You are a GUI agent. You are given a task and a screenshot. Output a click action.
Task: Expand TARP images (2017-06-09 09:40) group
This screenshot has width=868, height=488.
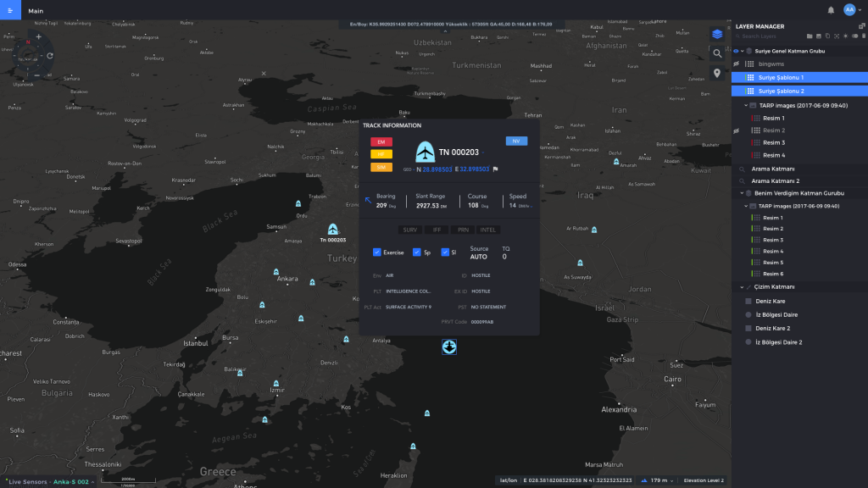pyautogui.click(x=745, y=105)
